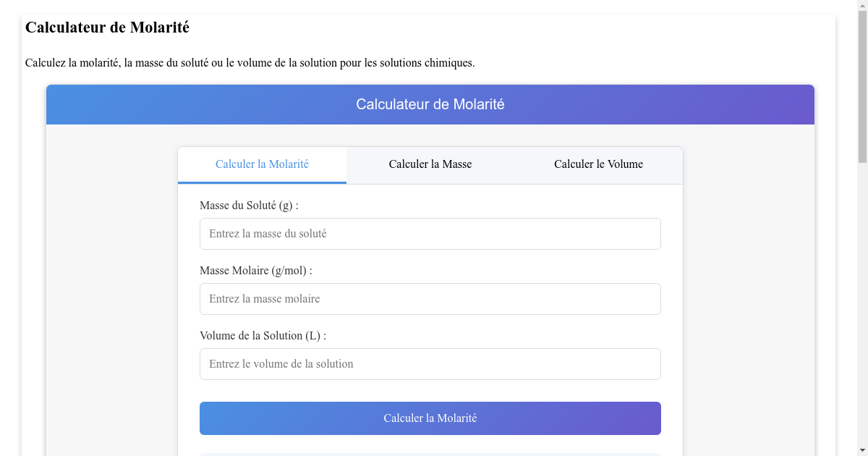This screenshot has width=868, height=456.
Task: Click the scrollbar down arrow
Action: pyautogui.click(x=861, y=449)
